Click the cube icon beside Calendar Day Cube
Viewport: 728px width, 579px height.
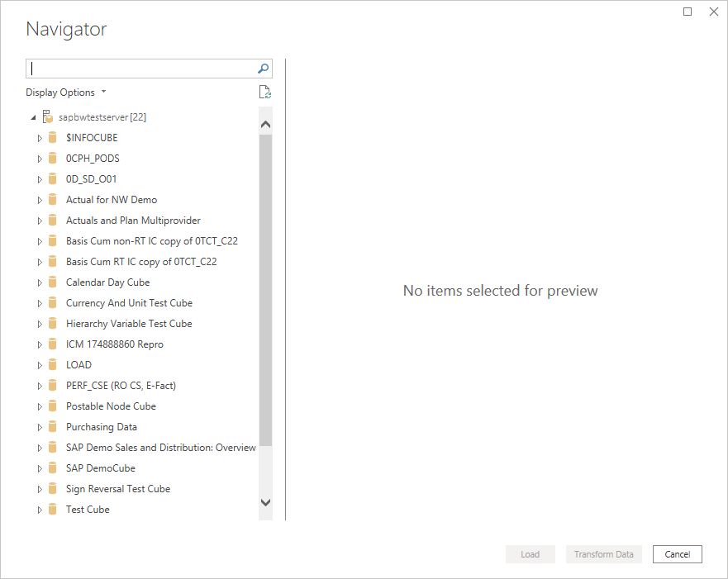tap(52, 282)
